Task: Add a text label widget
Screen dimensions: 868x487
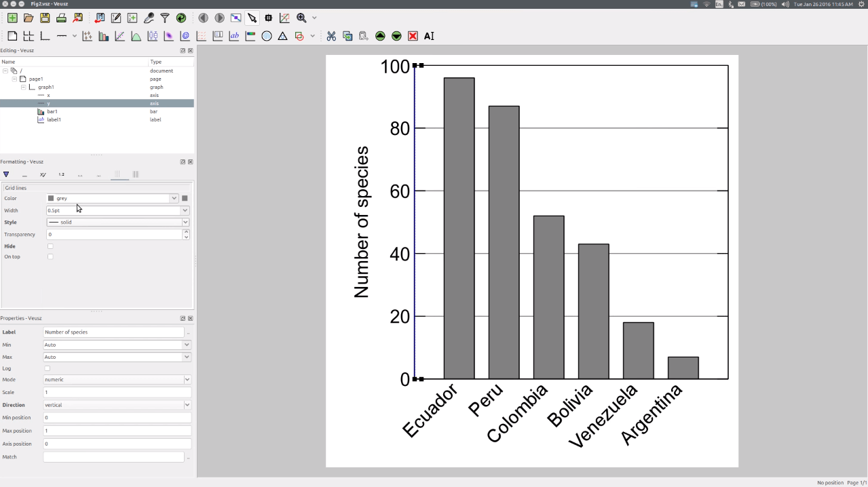Action: pyautogui.click(x=234, y=36)
